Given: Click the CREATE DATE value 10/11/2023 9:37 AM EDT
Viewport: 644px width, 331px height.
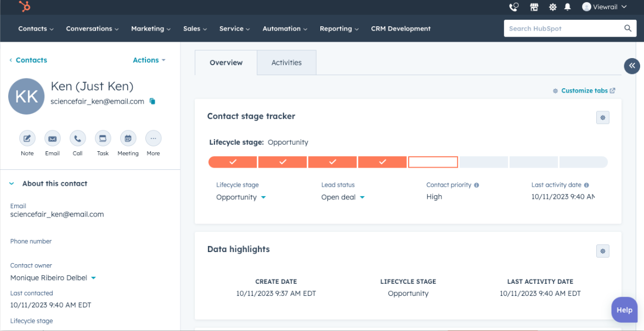Looking at the screenshot, I should (x=276, y=294).
